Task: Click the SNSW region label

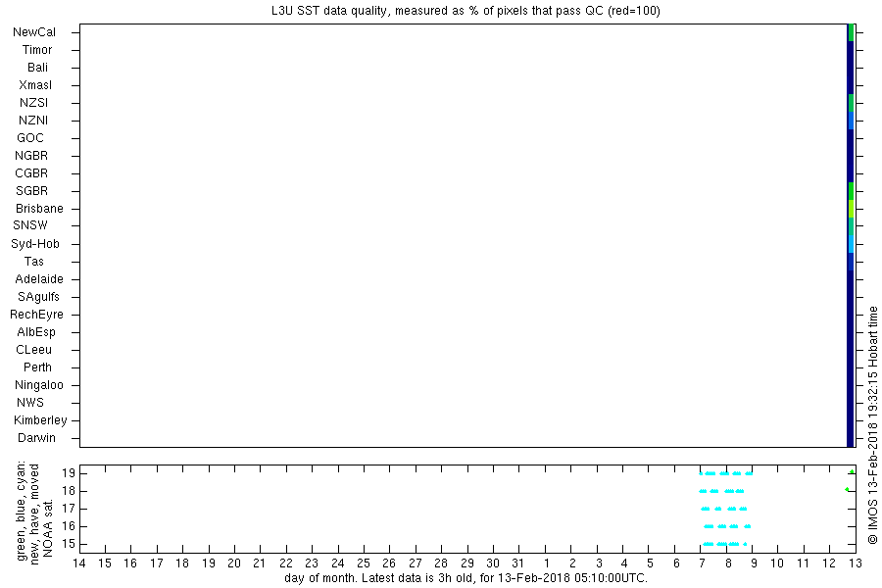Action: 30,225
